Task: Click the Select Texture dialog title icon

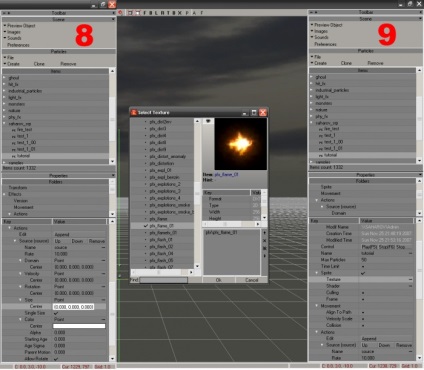Action: click(134, 112)
